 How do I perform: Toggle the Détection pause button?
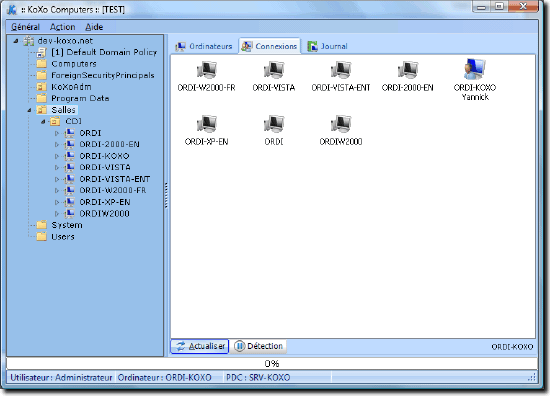(x=259, y=346)
